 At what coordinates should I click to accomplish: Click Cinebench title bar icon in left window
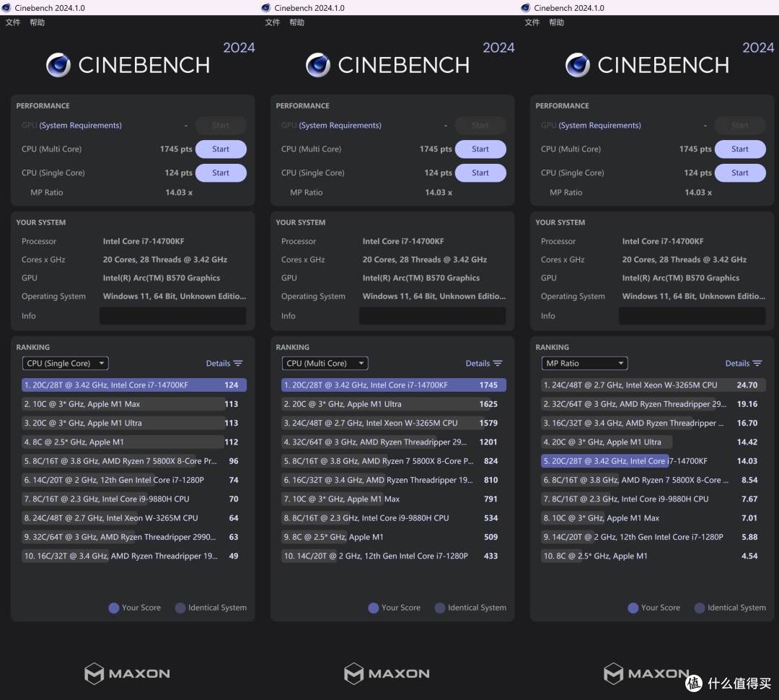(6, 7)
